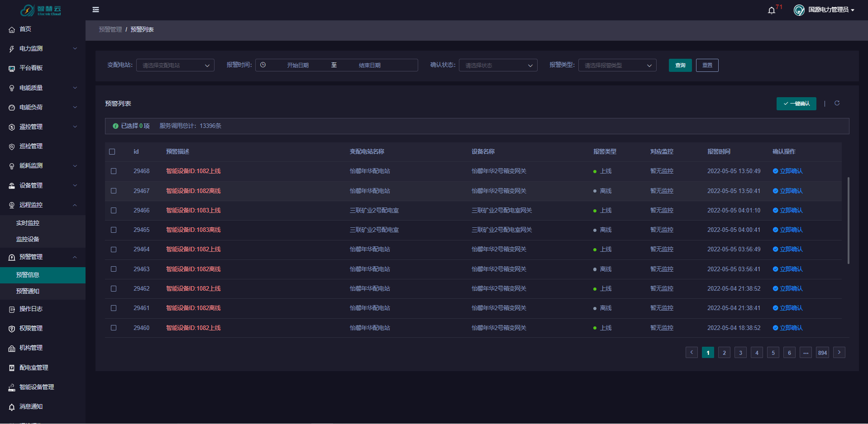This screenshot has height=424, width=868.
Task: Open the 变配电站 station dropdown
Action: pyautogui.click(x=175, y=66)
